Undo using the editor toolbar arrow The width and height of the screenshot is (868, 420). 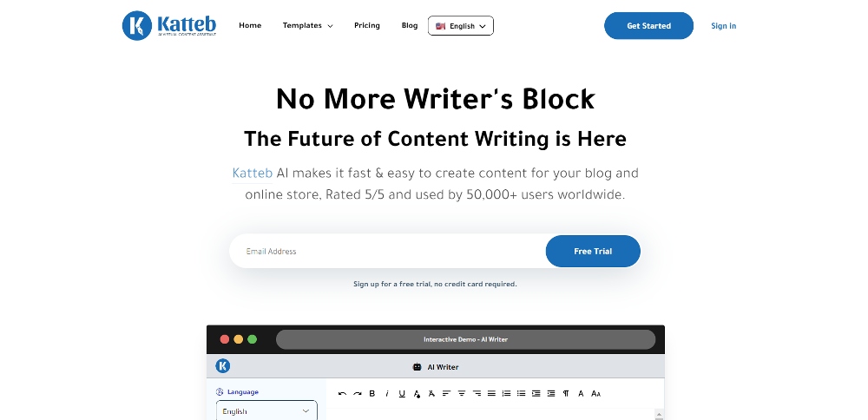(342, 393)
